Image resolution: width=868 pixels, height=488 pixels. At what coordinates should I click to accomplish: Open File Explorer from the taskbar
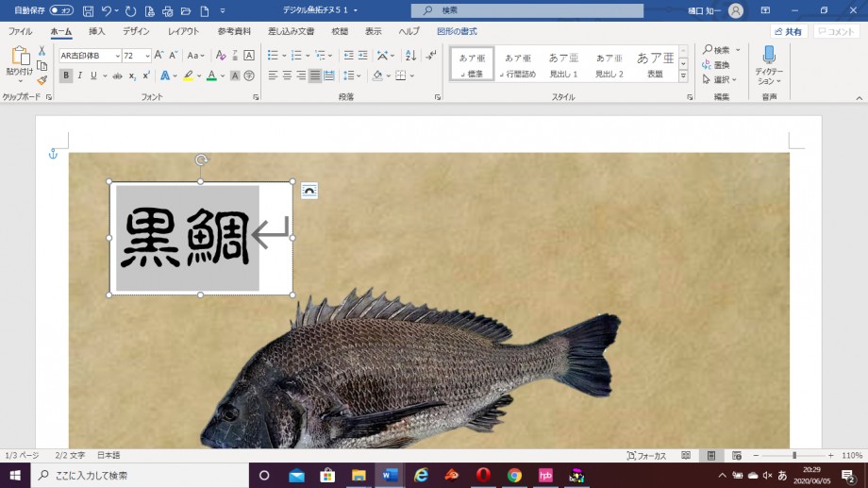(x=359, y=476)
